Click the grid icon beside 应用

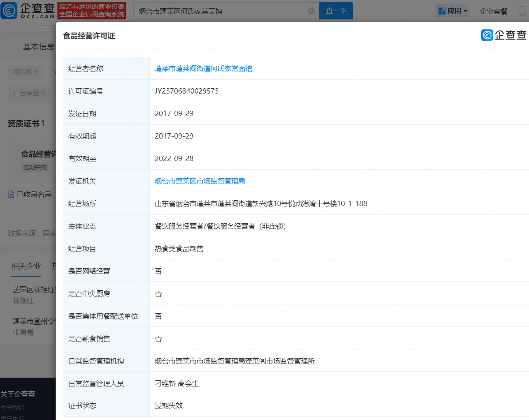[442, 11]
